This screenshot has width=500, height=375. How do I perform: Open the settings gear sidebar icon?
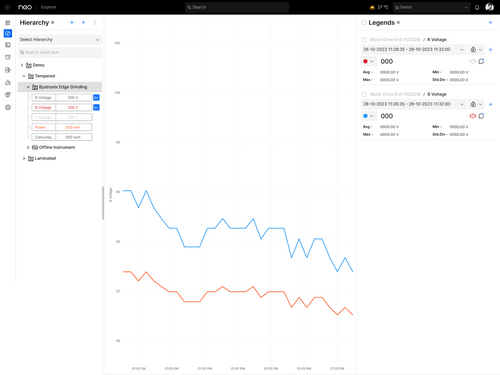click(8, 107)
